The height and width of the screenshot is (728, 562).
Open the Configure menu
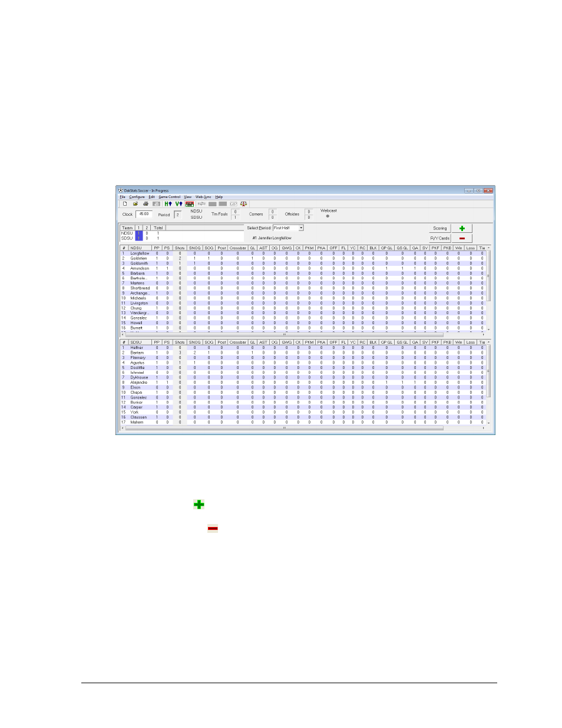(137, 197)
